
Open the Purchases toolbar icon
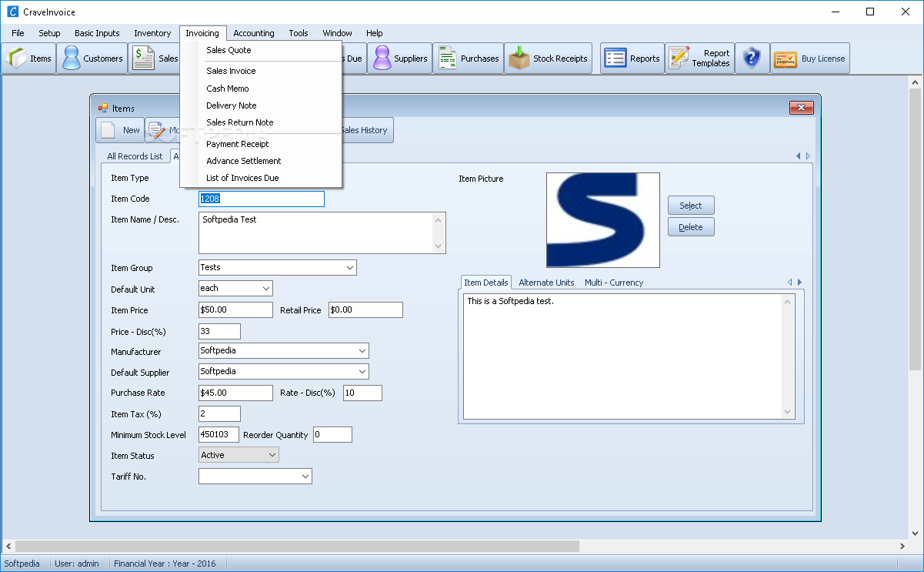(447, 59)
